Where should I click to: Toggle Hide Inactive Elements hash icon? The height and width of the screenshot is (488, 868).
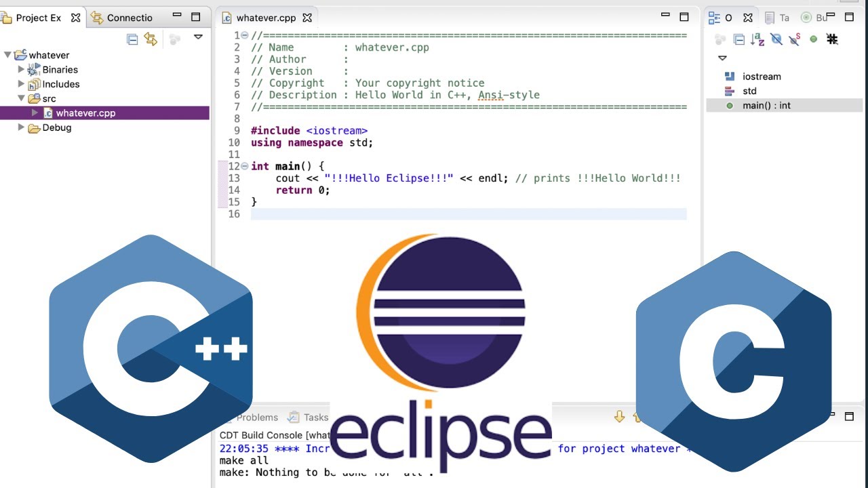(832, 39)
